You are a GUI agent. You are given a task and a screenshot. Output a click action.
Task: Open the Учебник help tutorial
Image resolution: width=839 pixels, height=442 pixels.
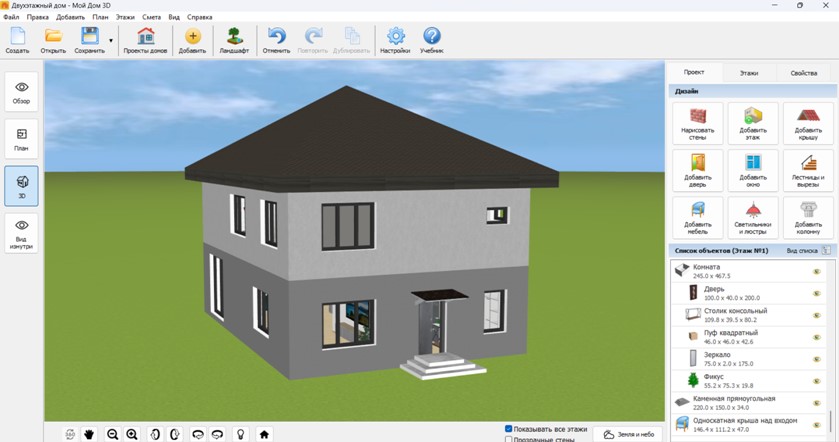(431, 40)
